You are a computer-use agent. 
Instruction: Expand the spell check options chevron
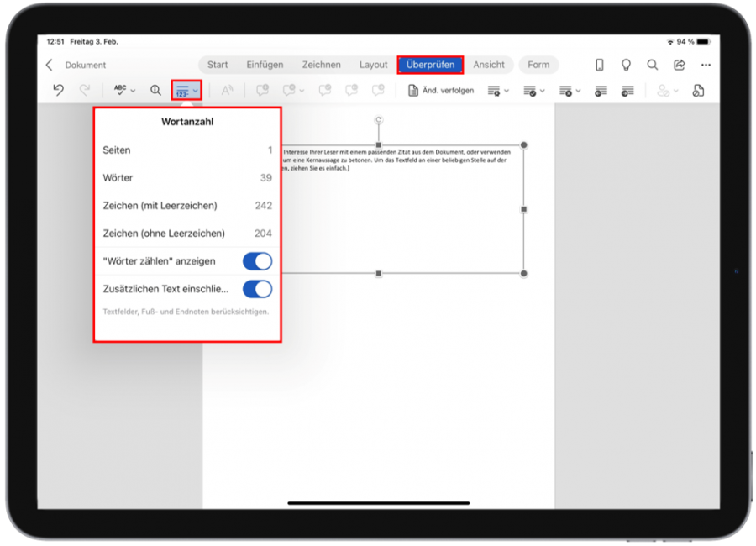point(134,90)
